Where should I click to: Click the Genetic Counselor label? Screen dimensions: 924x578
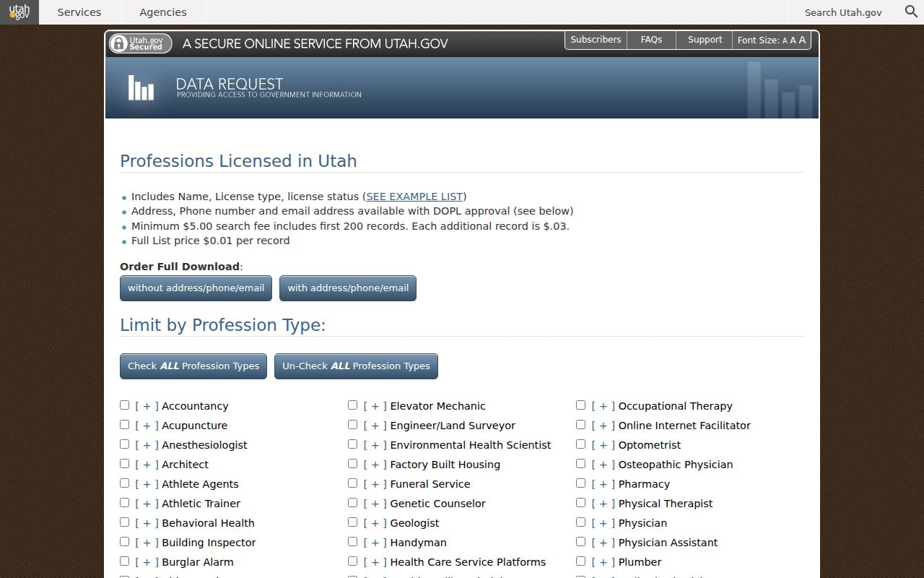pos(437,504)
